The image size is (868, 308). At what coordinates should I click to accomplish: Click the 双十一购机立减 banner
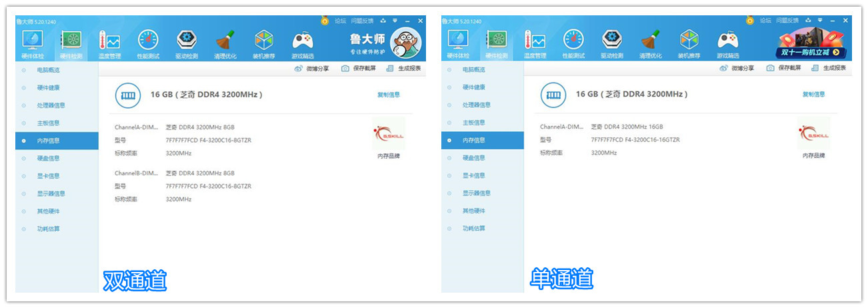click(x=811, y=44)
